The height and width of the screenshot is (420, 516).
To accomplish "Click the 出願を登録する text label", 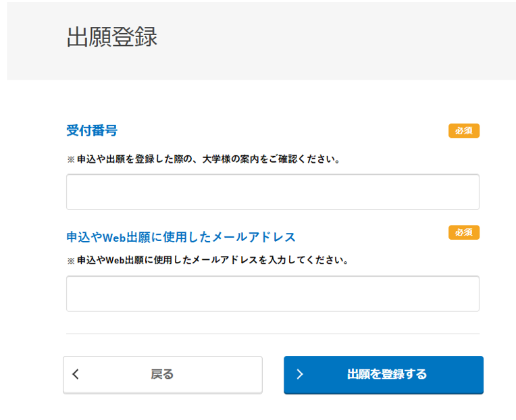I will (x=387, y=374).
